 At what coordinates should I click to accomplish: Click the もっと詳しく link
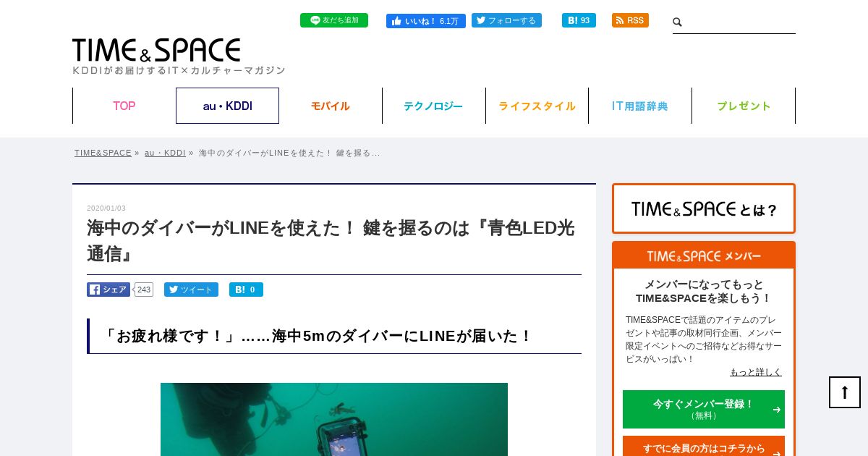point(756,372)
